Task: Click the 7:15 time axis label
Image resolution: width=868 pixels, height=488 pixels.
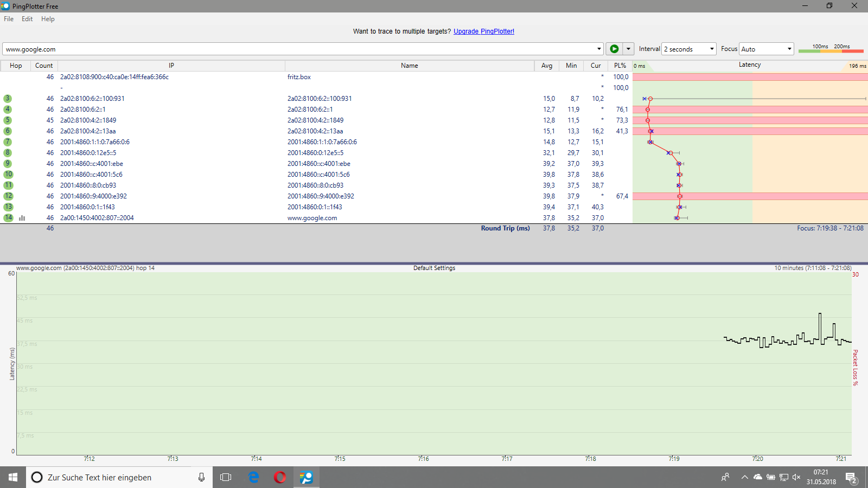Action: (340, 459)
